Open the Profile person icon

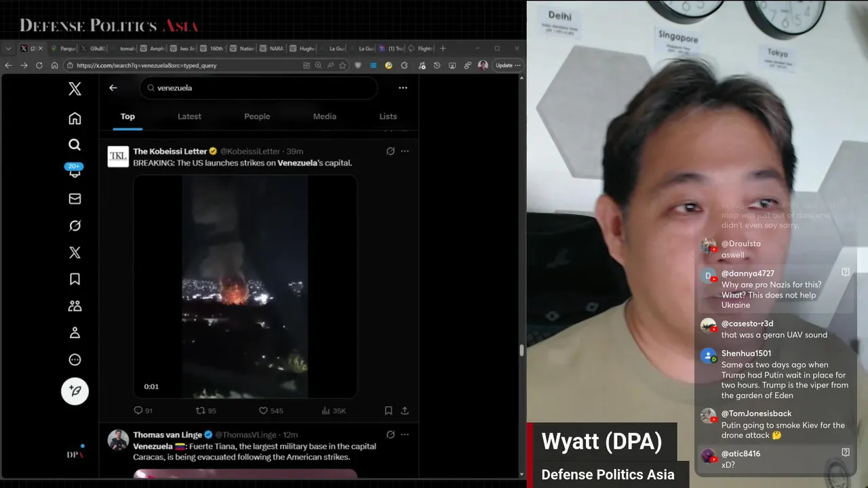pyautogui.click(x=75, y=333)
